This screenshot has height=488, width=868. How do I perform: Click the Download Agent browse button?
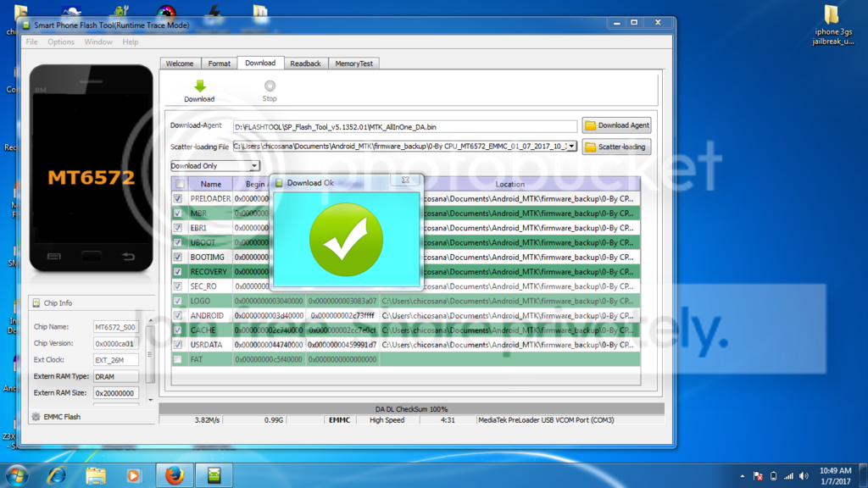coord(616,125)
